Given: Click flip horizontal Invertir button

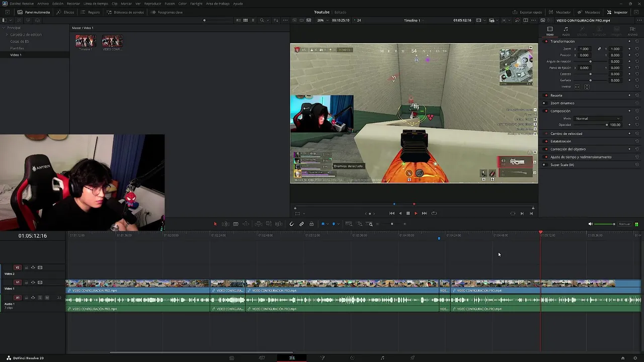Looking at the screenshot, I should point(577,86).
